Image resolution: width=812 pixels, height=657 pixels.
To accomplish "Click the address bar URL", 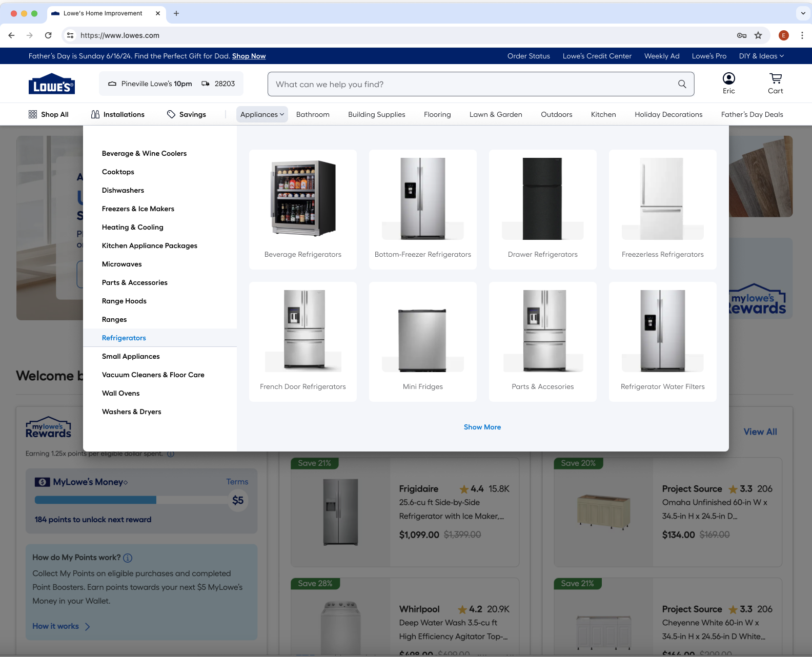I will (120, 35).
